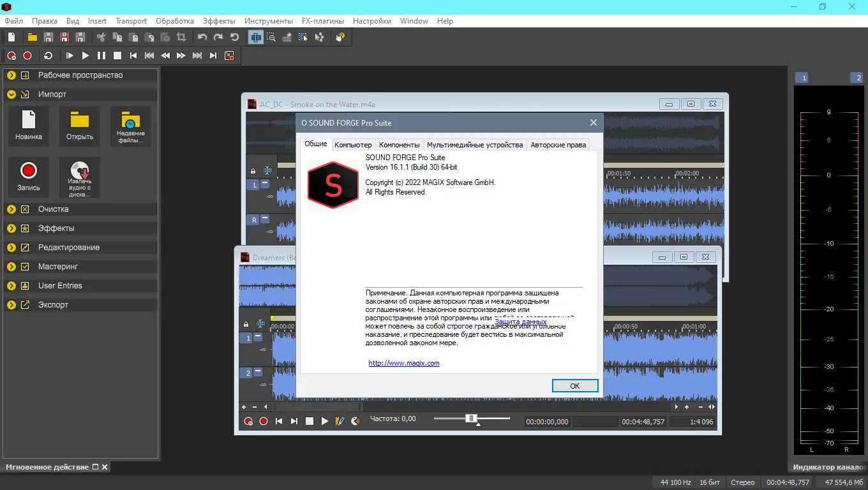Toggle the L channel in the AC_DC window

pyautogui.click(x=254, y=185)
